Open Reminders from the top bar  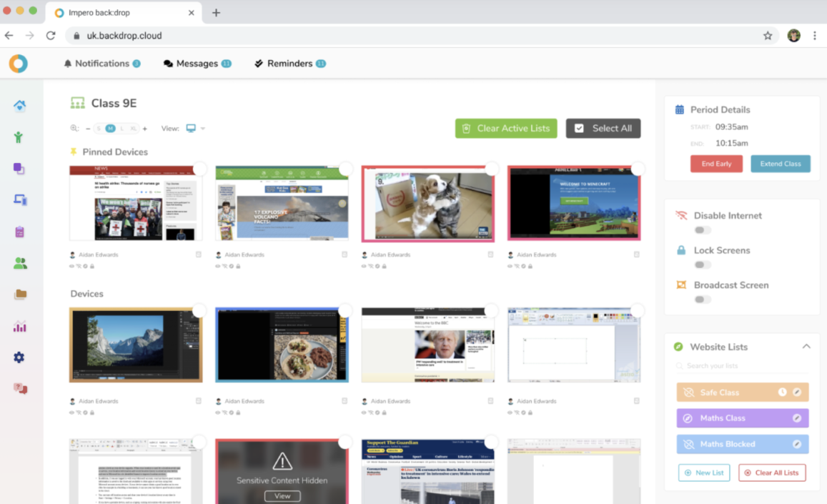click(x=290, y=63)
